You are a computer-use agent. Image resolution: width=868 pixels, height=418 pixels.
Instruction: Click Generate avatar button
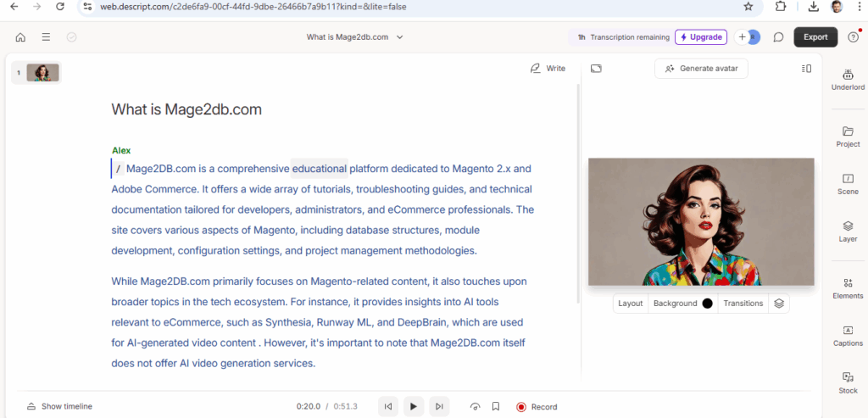point(701,69)
